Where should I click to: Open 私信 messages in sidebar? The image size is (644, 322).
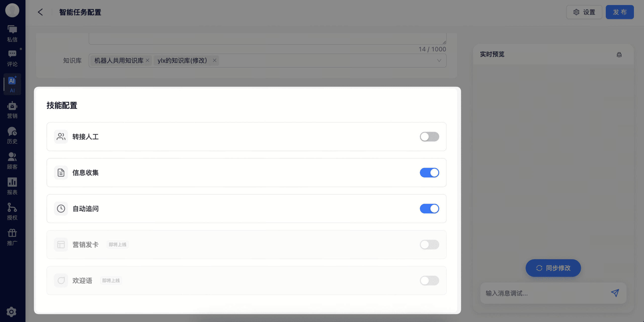coord(12,33)
